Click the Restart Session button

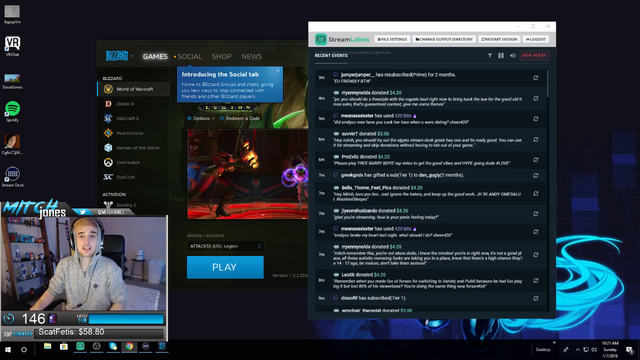[x=499, y=39]
